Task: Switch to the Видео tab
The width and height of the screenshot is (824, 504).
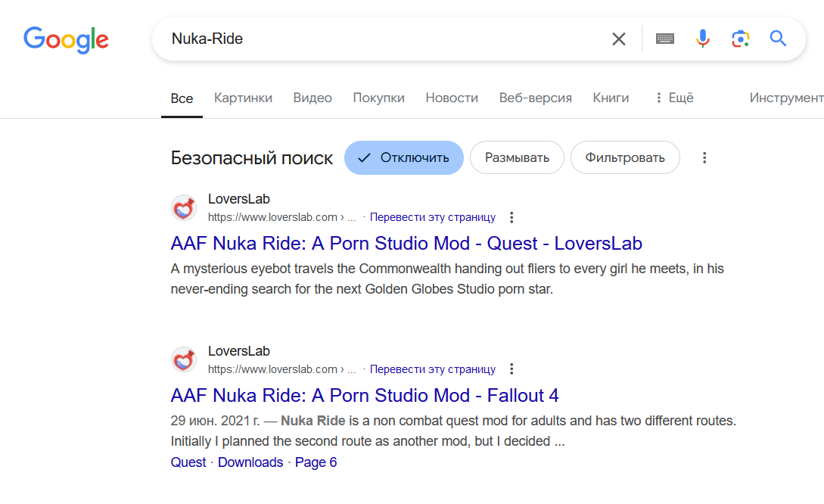Action: [x=312, y=98]
